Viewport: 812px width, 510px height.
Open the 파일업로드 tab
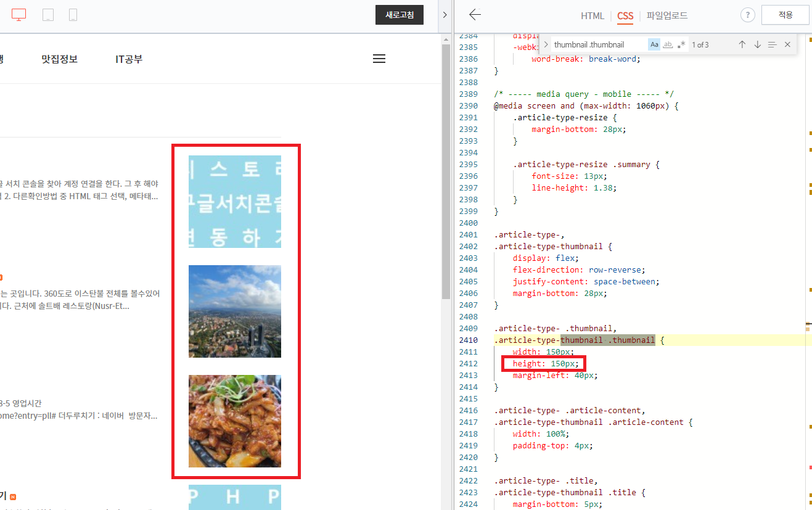coord(667,16)
